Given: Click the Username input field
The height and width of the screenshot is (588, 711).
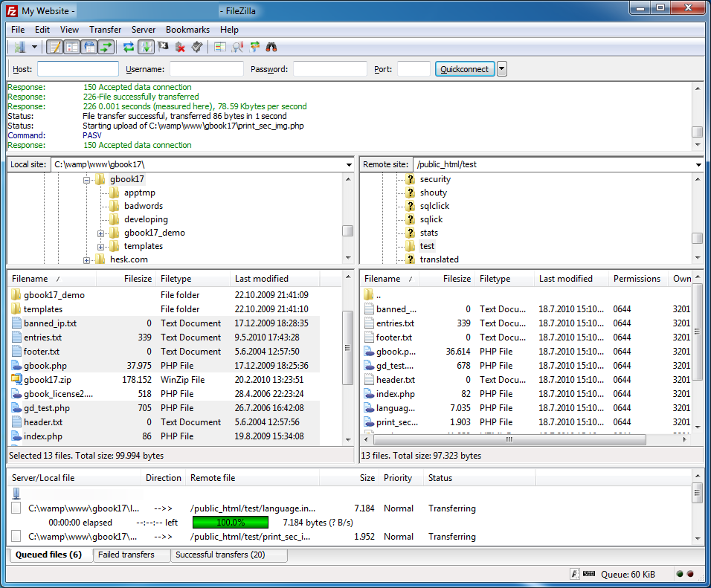Looking at the screenshot, I should [x=207, y=69].
